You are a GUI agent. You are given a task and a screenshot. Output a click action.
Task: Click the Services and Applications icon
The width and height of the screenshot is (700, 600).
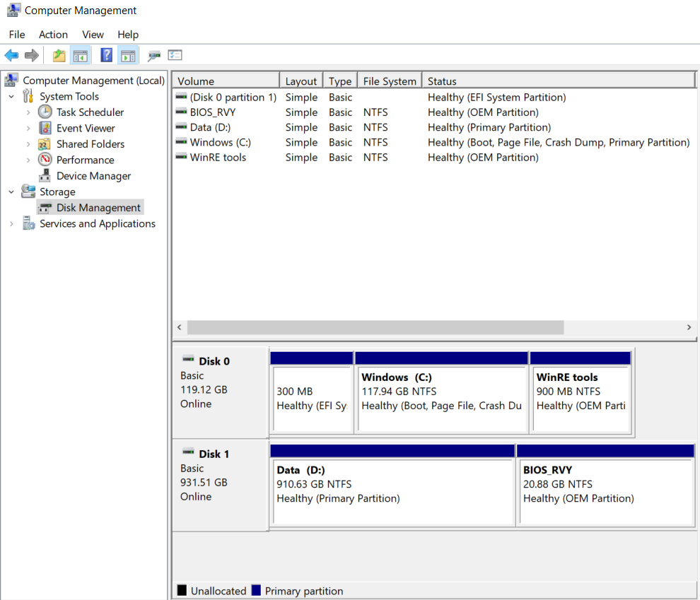tap(28, 223)
